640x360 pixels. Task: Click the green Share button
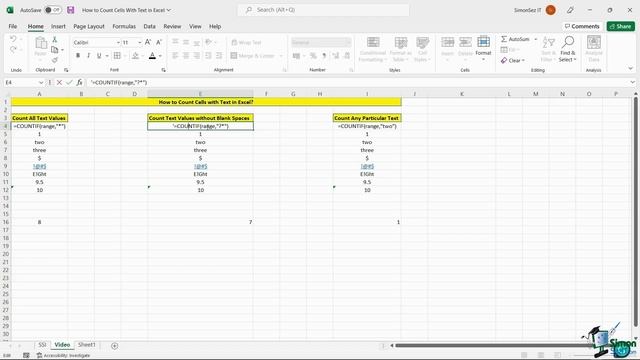click(x=620, y=26)
